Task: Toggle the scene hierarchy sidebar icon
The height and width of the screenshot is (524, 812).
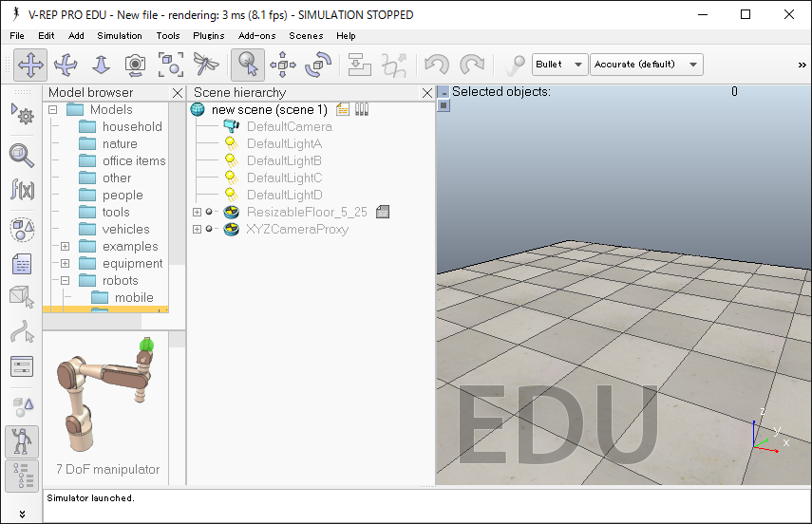Action: 22,476
